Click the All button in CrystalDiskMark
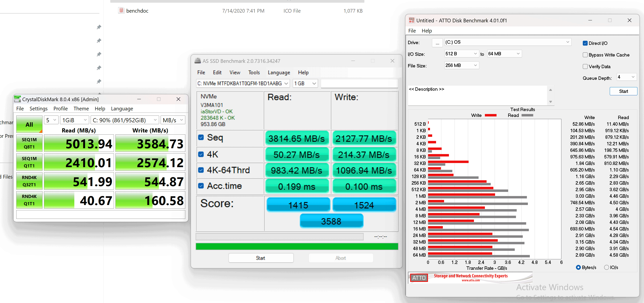 [x=29, y=124]
